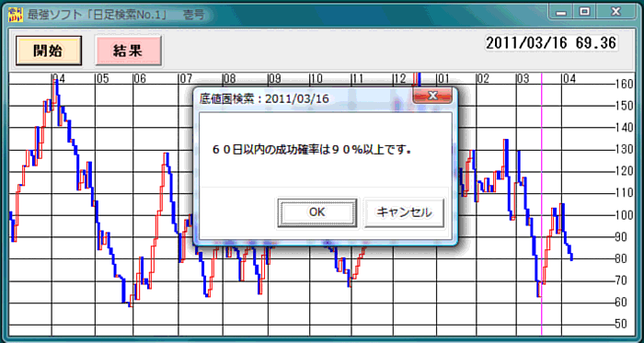The width and height of the screenshot is (644, 343).
Task: Click the 05 month label on the chart
Action: tap(102, 78)
